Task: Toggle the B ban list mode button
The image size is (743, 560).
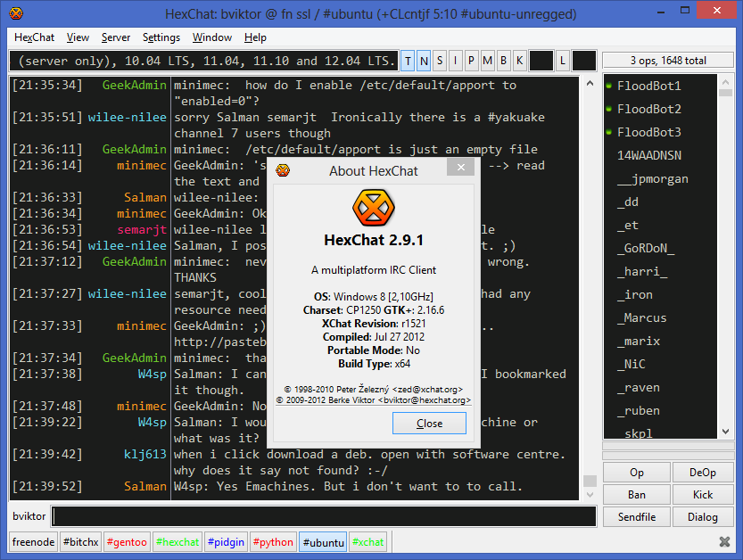Action: tap(503, 61)
